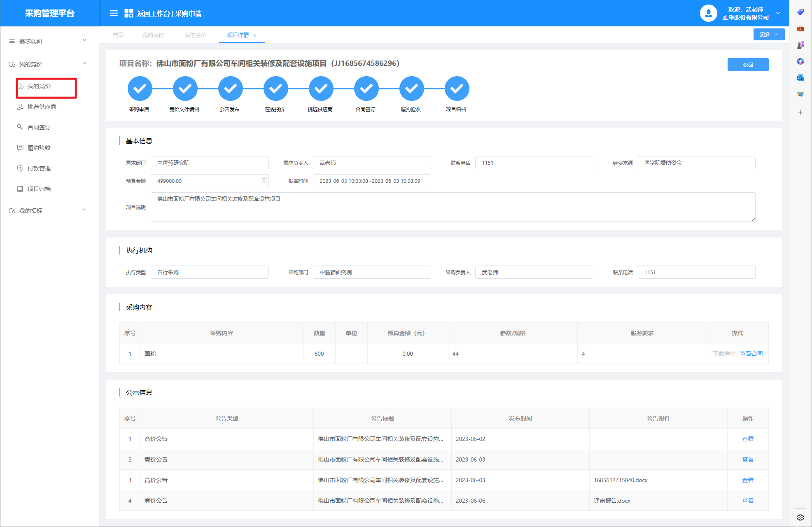
Task: Click the 合同签订 step check circle
Action: [x=366, y=89]
